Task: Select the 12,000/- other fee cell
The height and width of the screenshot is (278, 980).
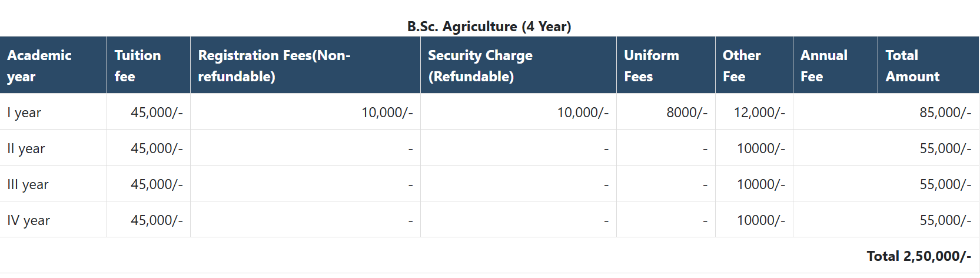Action: (x=759, y=112)
